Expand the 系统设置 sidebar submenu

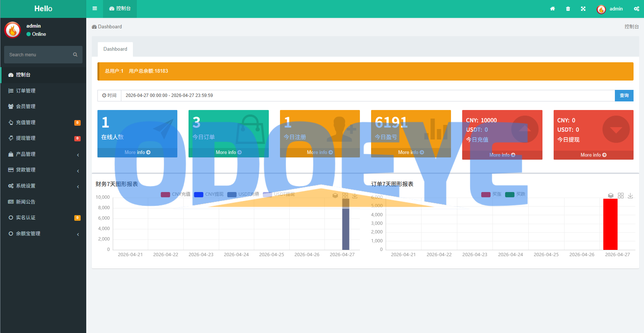point(43,186)
